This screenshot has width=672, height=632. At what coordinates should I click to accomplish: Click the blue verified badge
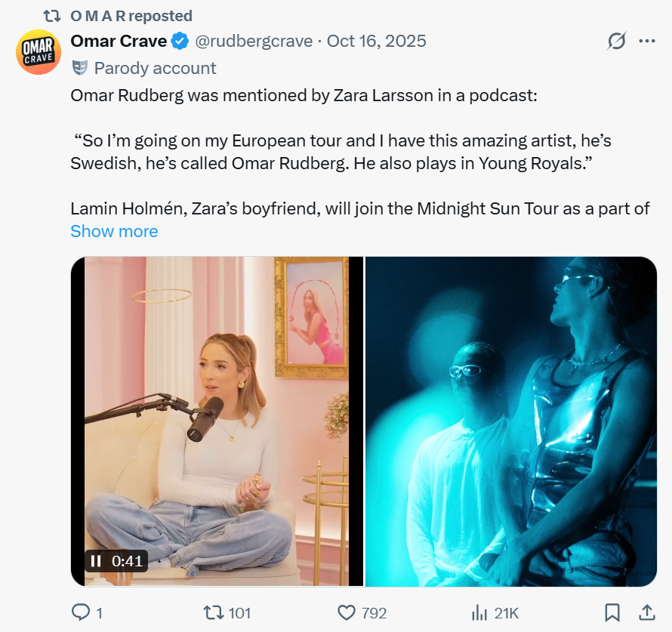tap(180, 41)
